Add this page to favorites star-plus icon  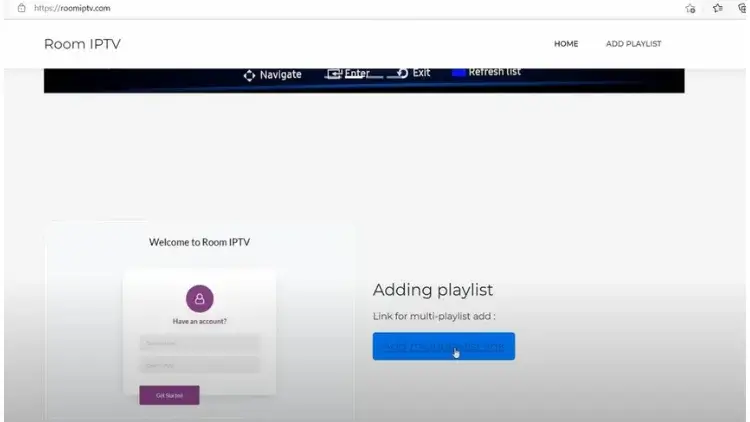(x=690, y=8)
